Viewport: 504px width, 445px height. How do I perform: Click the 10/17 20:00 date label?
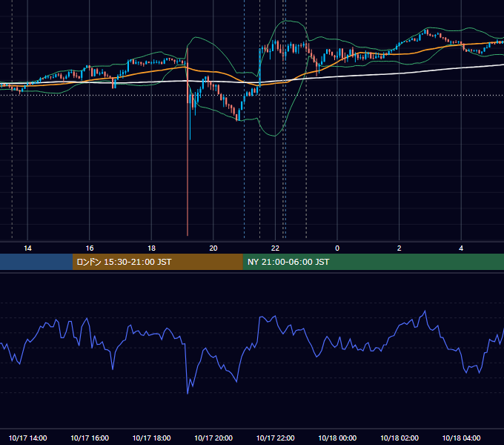point(213,438)
